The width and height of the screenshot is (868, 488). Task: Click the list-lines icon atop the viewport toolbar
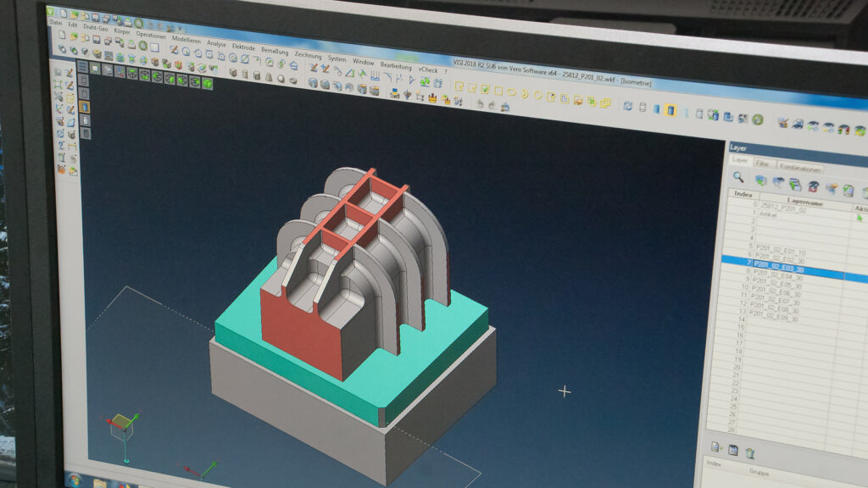pos(82,67)
